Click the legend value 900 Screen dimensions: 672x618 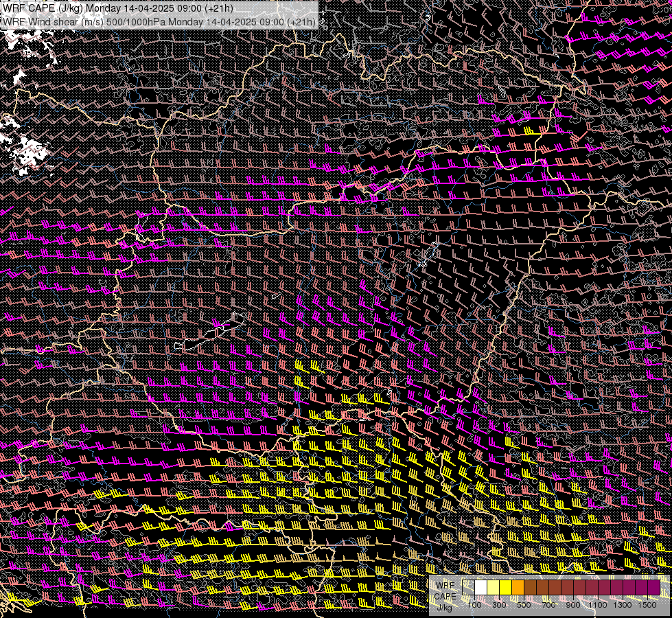(x=573, y=605)
